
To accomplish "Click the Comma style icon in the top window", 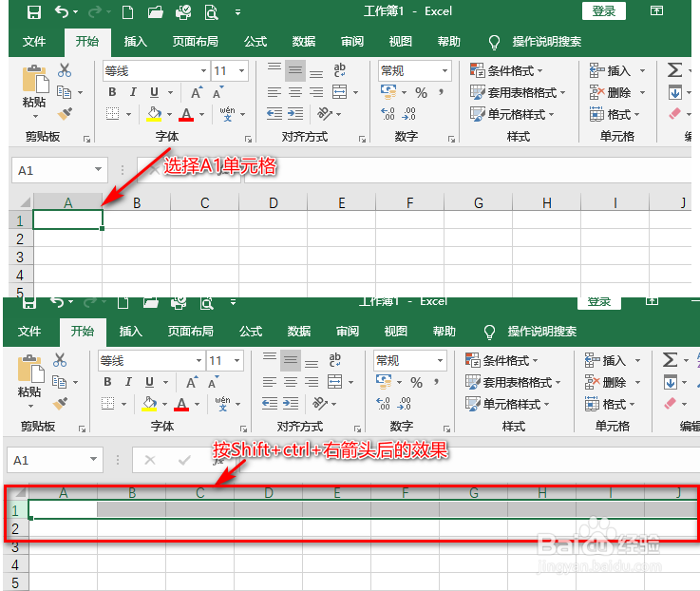I will click(441, 92).
